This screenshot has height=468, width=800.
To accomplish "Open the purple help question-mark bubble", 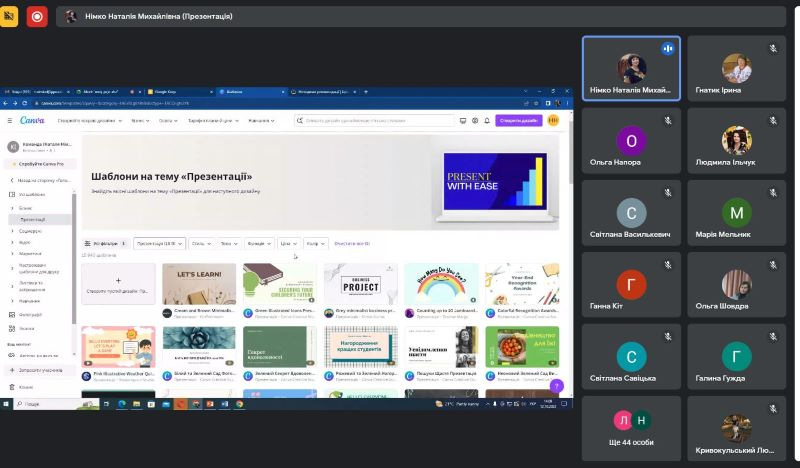I will (x=557, y=386).
